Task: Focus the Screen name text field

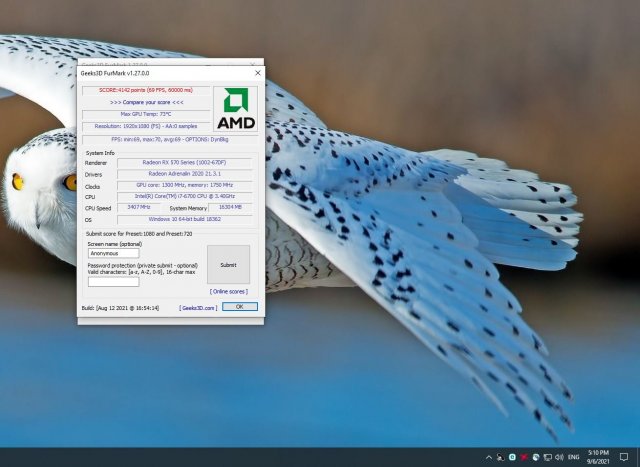Action: click(113, 253)
